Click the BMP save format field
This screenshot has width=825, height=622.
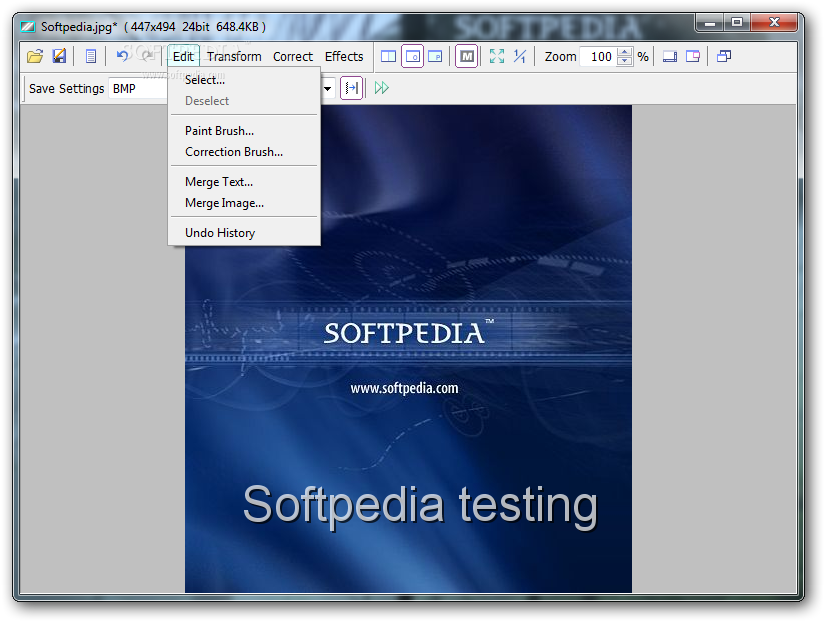tap(139, 88)
